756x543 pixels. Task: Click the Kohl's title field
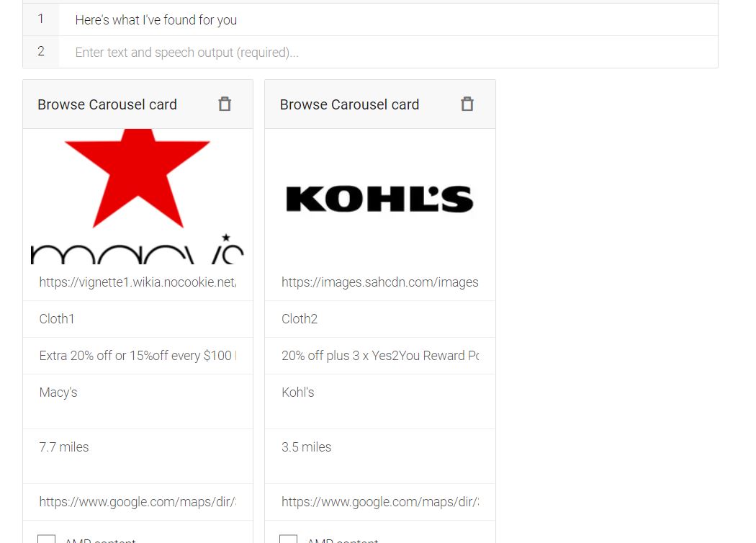(x=380, y=401)
